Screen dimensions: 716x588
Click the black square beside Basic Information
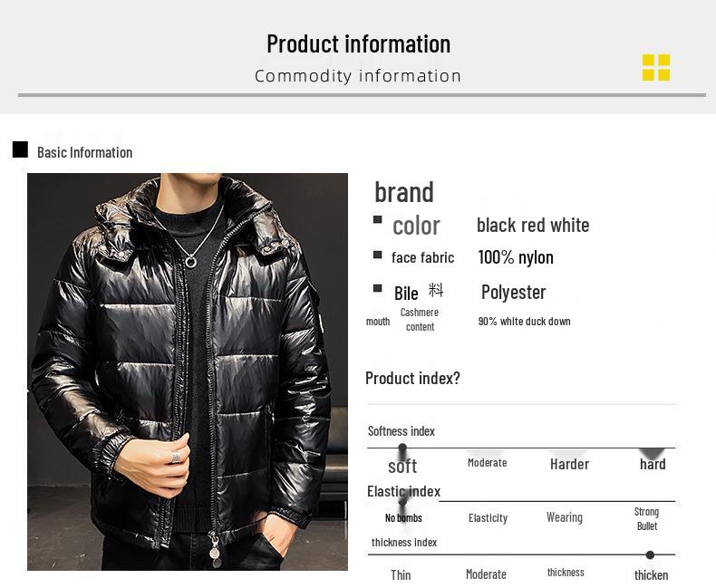coord(20,149)
